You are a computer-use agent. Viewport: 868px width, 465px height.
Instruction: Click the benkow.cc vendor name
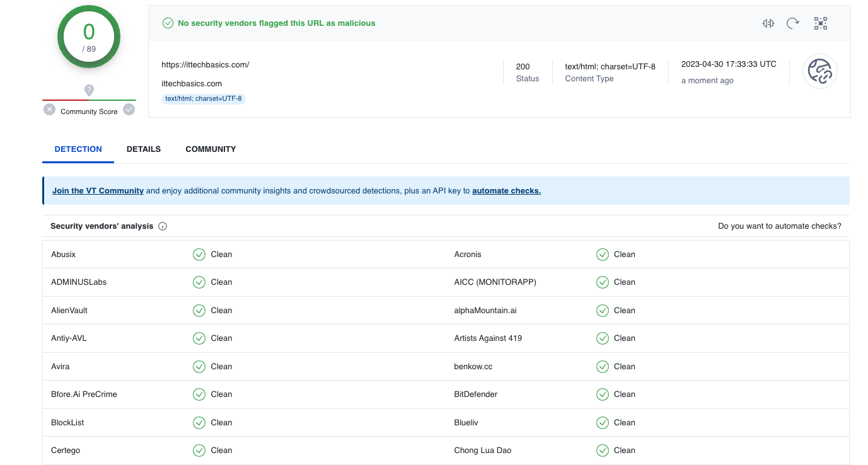pos(473,367)
